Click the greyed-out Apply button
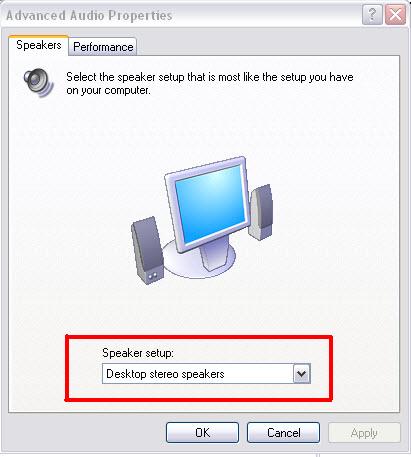The width and height of the screenshot is (411, 457). click(x=364, y=433)
